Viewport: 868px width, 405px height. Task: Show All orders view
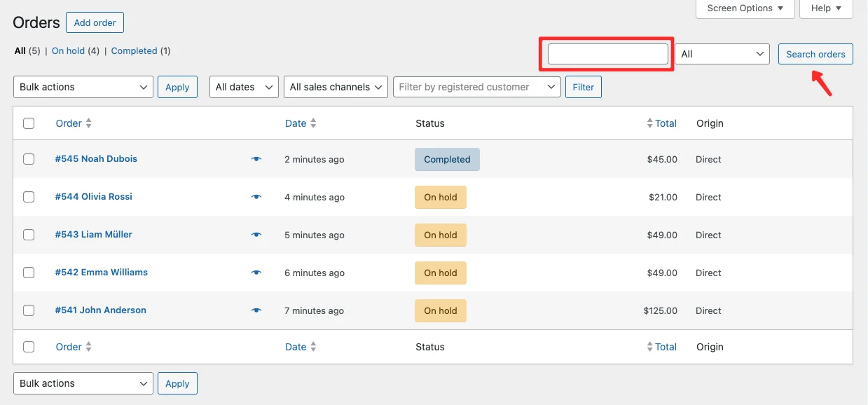20,50
